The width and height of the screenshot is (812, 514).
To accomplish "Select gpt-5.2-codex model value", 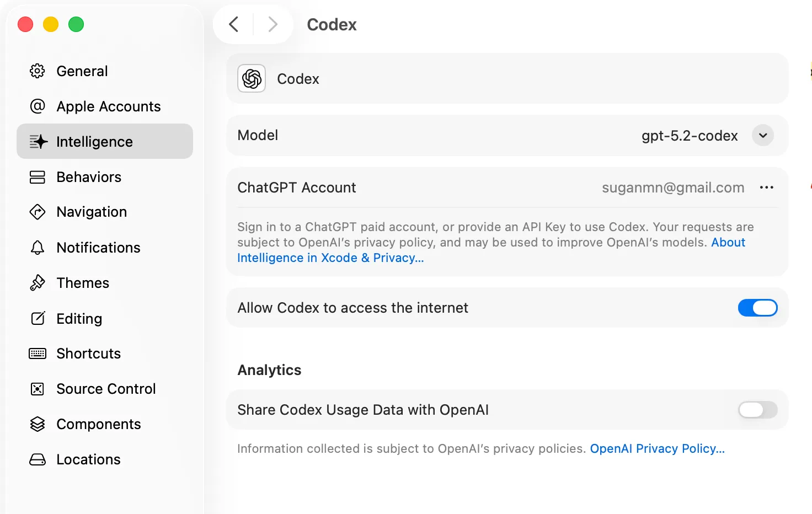I will click(x=689, y=136).
